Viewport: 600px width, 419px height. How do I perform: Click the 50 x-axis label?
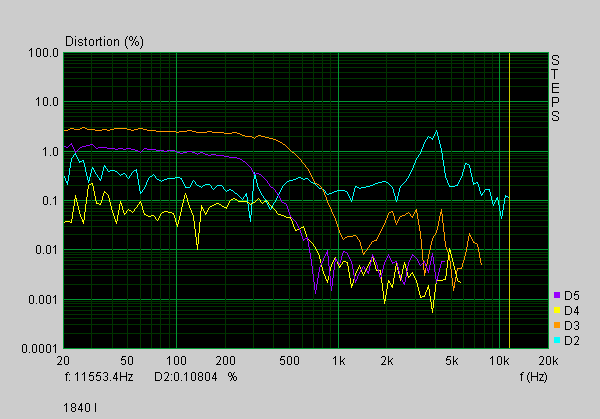tap(127, 360)
